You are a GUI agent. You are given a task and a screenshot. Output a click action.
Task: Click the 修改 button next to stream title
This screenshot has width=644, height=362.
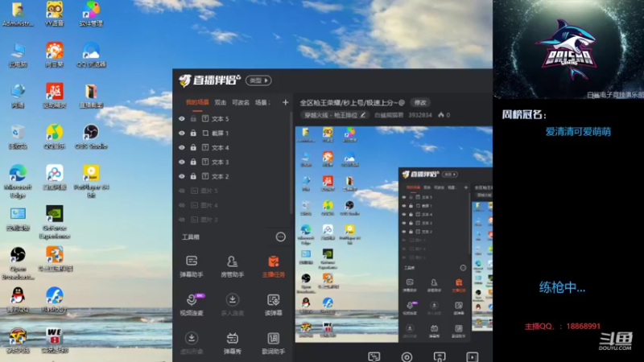pos(420,103)
